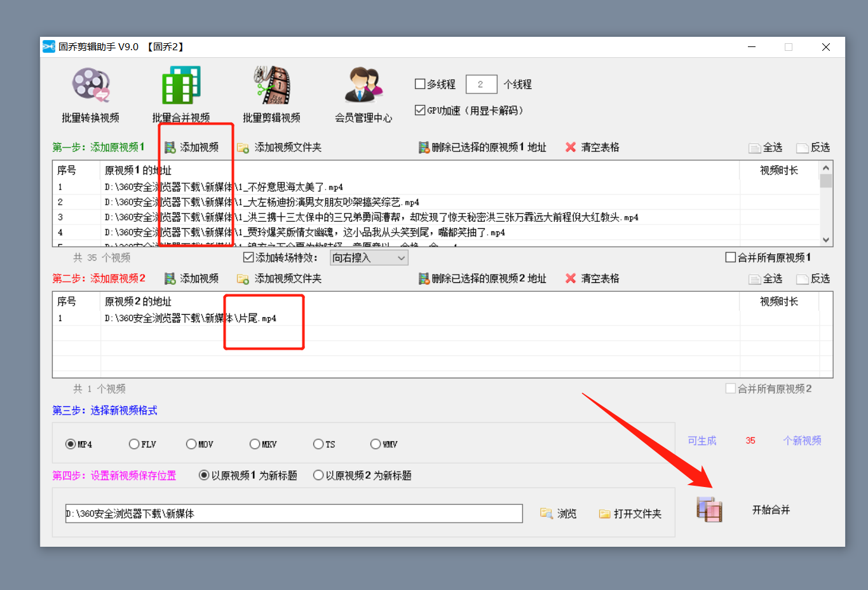Click 添加视频 in step one toolbar
868x590 pixels.
pyautogui.click(x=192, y=147)
